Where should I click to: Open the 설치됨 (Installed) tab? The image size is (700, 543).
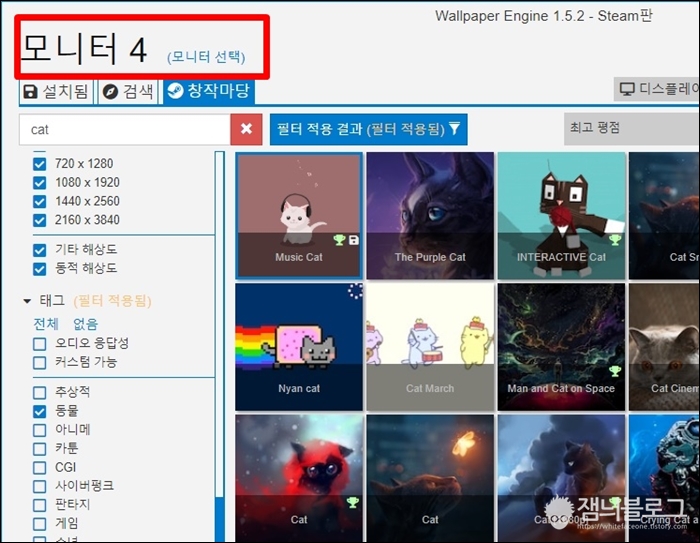coord(56,92)
